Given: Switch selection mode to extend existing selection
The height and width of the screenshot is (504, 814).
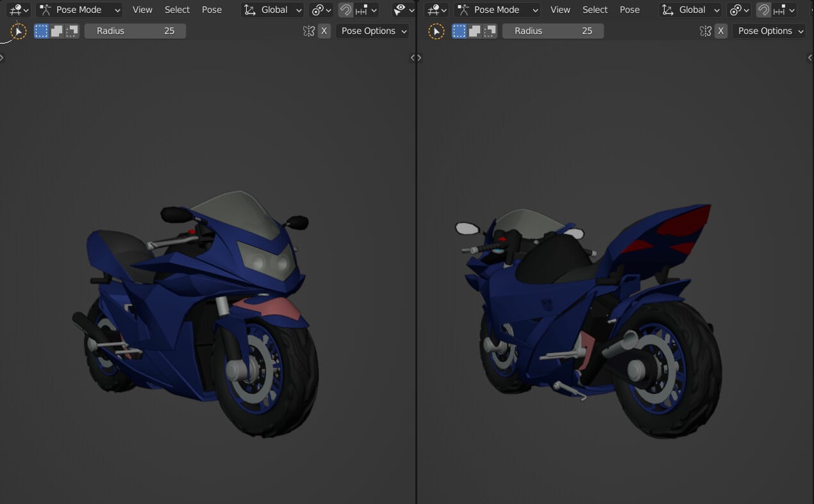Looking at the screenshot, I should click(x=56, y=30).
